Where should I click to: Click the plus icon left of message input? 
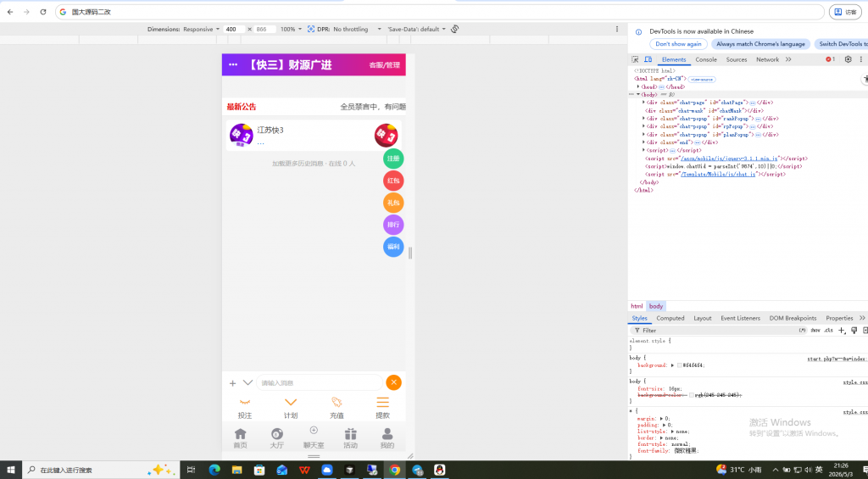click(x=232, y=383)
